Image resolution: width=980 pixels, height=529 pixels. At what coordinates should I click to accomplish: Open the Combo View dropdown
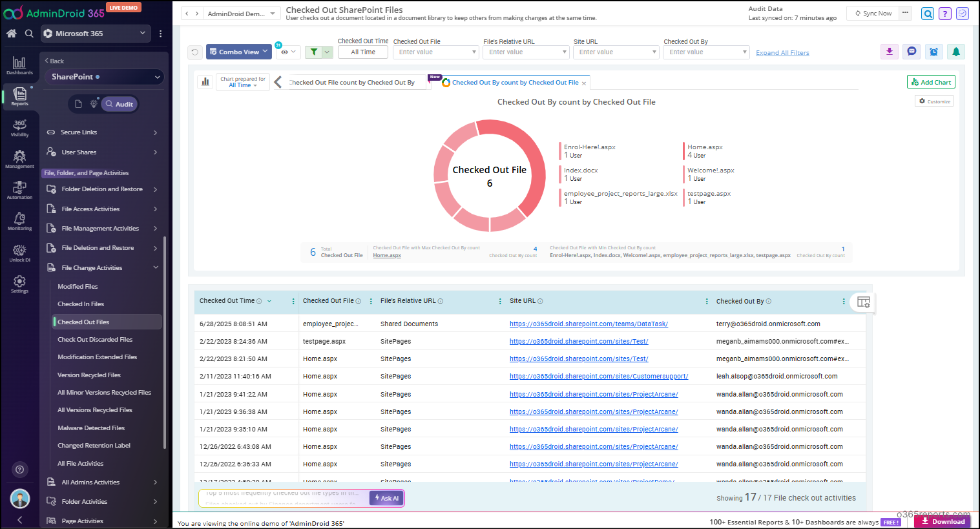pos(239,52)
